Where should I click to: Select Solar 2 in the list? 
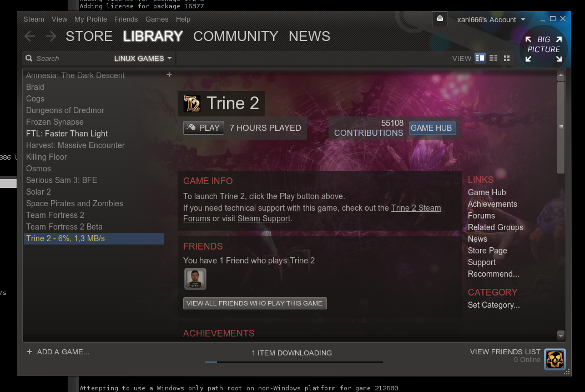pos(93,191)
